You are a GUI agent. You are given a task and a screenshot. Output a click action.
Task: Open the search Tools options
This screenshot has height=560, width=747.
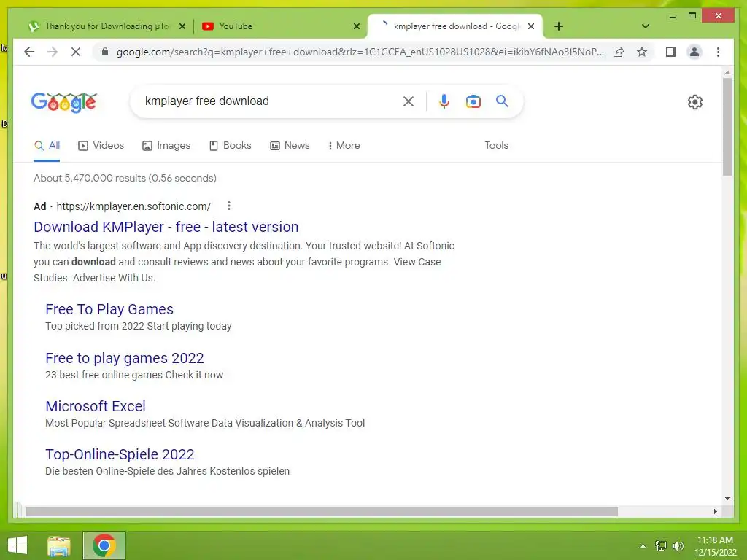click(x=496, y=146)
